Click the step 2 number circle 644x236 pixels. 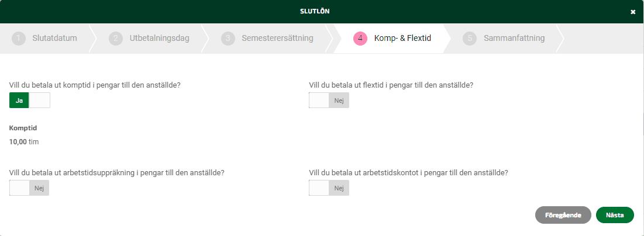click(x=116, y=39)
